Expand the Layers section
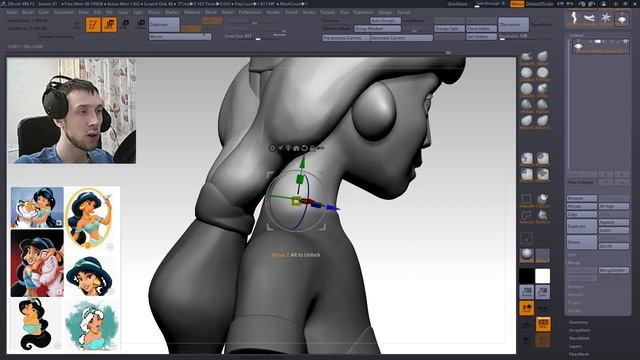Viewport: 640px width, 360px height. pyautogui.click(x=575, y=347)
